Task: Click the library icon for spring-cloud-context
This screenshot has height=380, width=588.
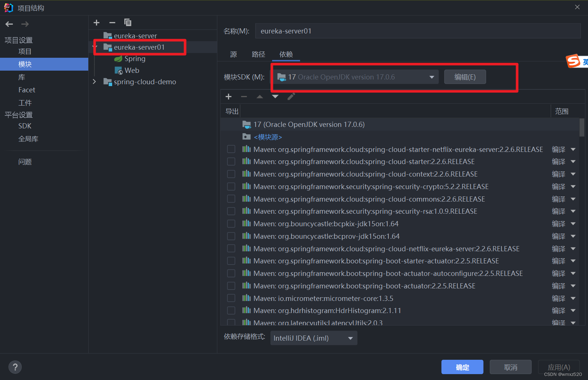Action: 246,174
